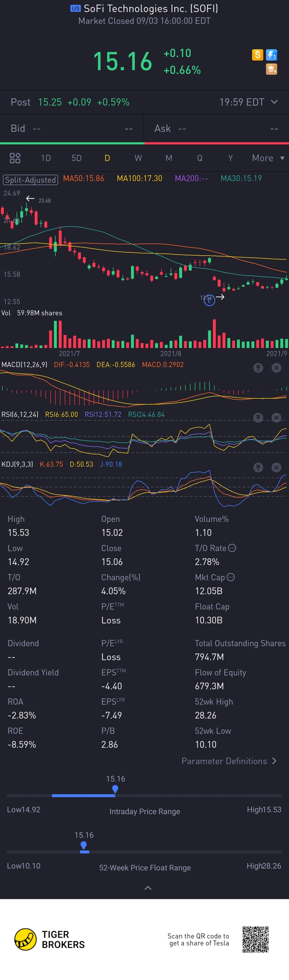
Task: Select the M monthly chart tab
Action: pos(169,158)
